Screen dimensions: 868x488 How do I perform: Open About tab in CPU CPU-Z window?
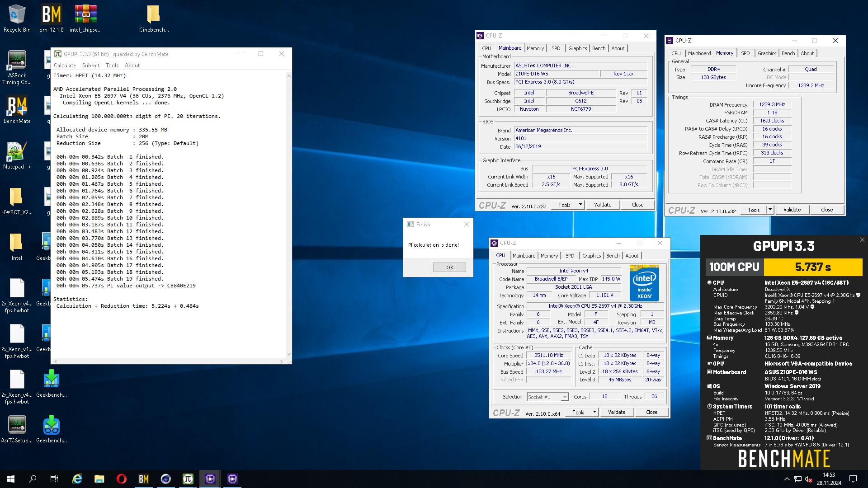(x=632, y=256)
